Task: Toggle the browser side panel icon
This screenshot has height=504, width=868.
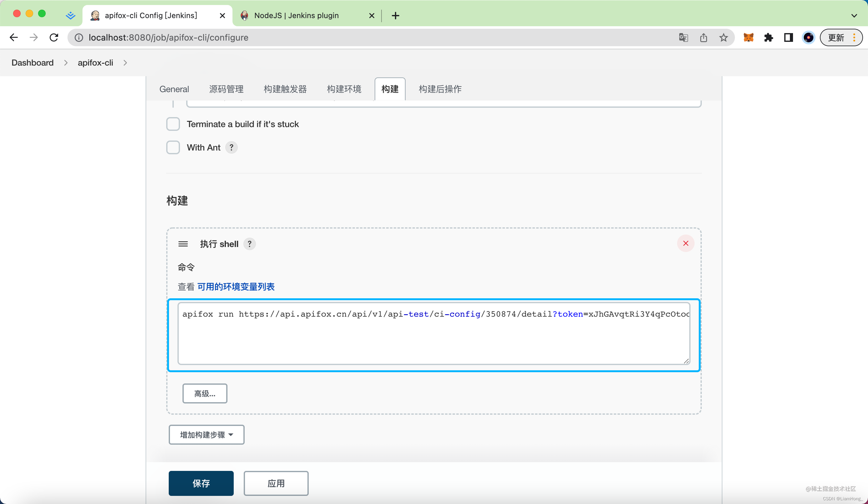Action: point(788,37)
